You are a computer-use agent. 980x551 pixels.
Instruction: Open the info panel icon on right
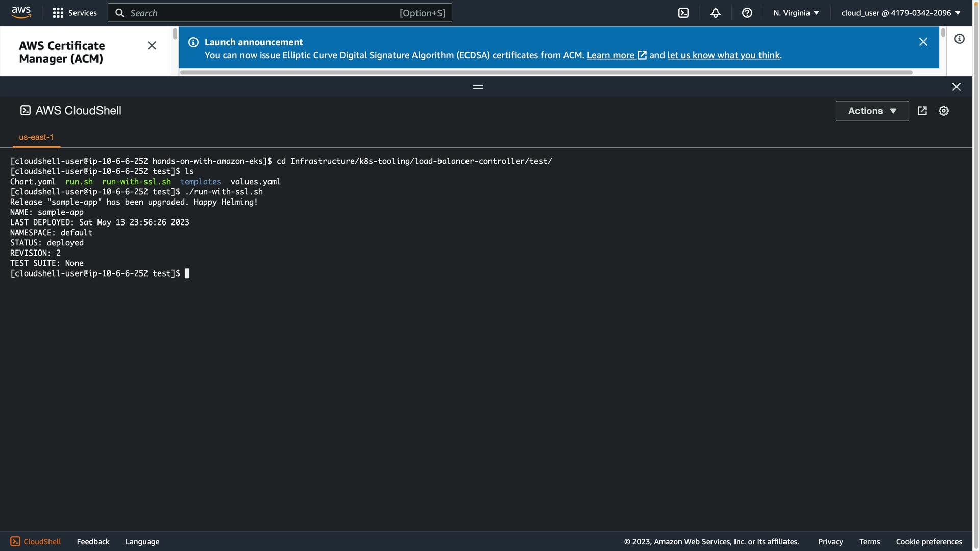pyautogui.click(x=959, y=39)
